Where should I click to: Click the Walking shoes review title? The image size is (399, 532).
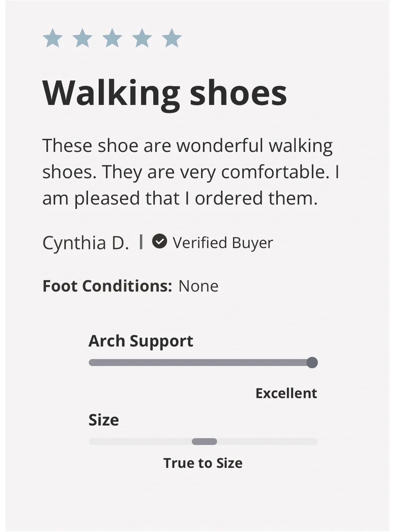pyautogui.click(x=164, y=93)
